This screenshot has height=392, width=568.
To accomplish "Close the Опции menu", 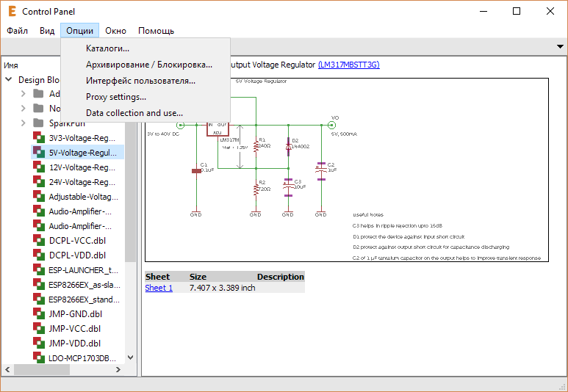I will click(x=79, y=31).
